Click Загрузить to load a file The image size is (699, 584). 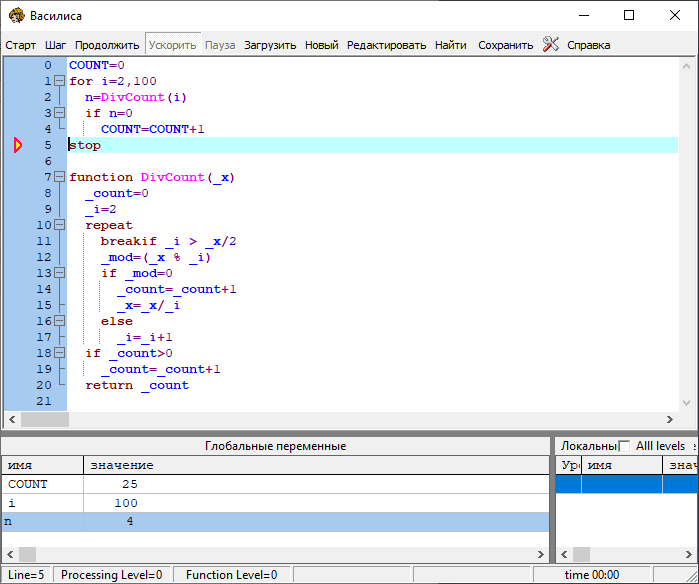[x=270, y=45]
